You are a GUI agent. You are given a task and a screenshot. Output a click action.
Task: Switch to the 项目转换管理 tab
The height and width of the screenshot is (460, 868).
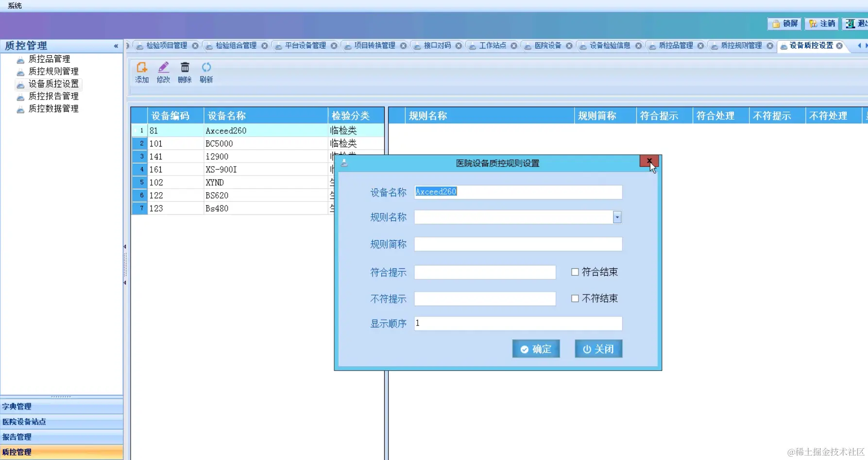[x=374, y=46]
